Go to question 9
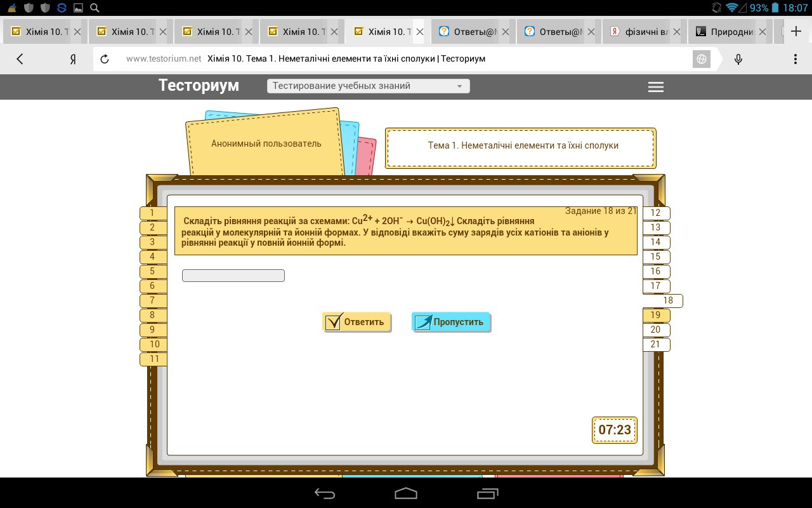 coord(152,330)
